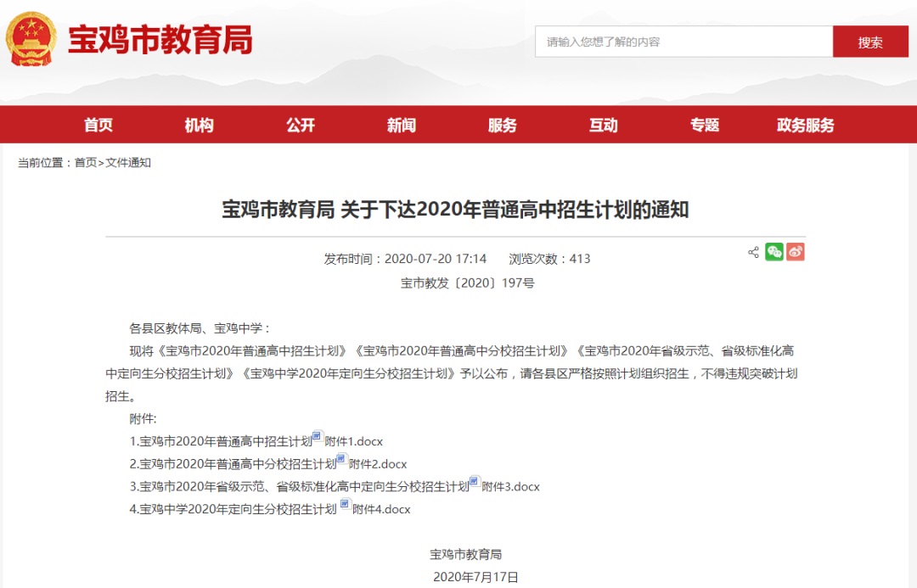917x588 pixels.
Task: Open the 专题 navigation item
Action: pyautogui.click(x=705, y=126)
